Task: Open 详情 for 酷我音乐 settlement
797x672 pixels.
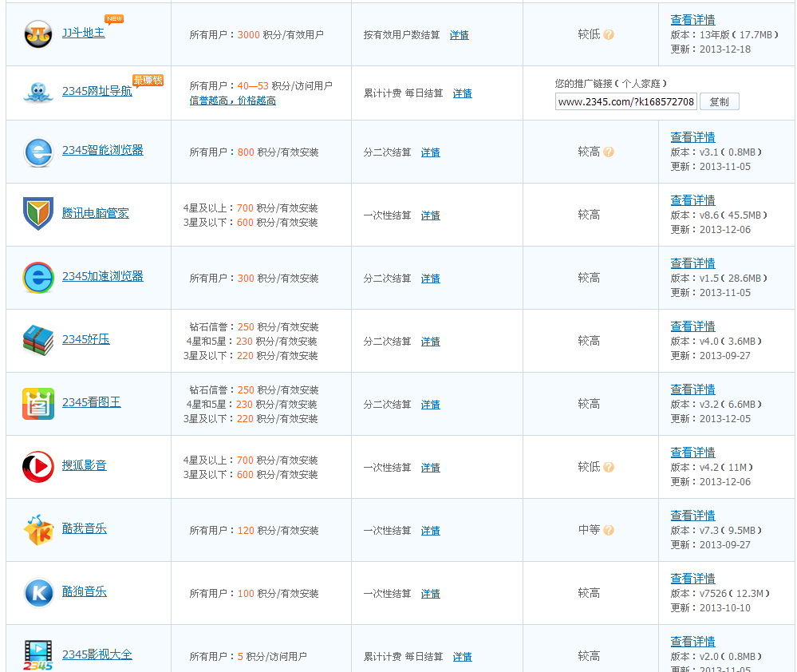Action: pyautogui.click(x=431, y=531)
